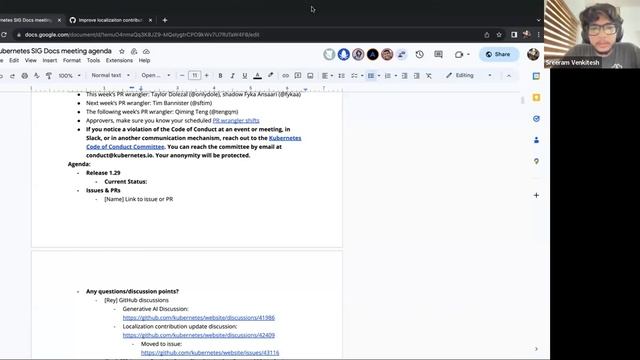The height and width of the screenshot is (360, 640).
Task: Run spelling and grammar check icon
Action: (x=37, y=76)
